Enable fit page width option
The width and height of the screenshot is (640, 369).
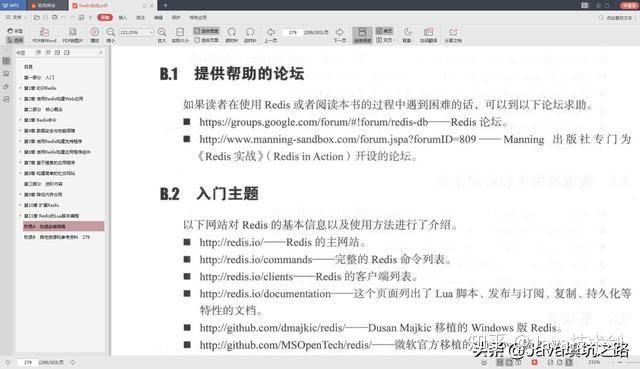(x=206, y=31)
